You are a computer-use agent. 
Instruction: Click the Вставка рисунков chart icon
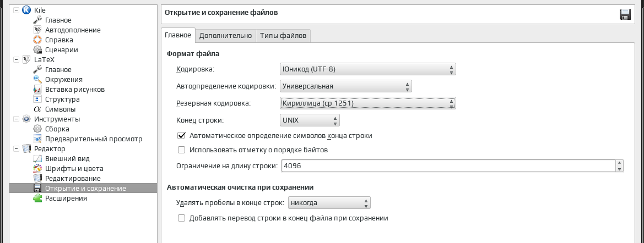37,89
